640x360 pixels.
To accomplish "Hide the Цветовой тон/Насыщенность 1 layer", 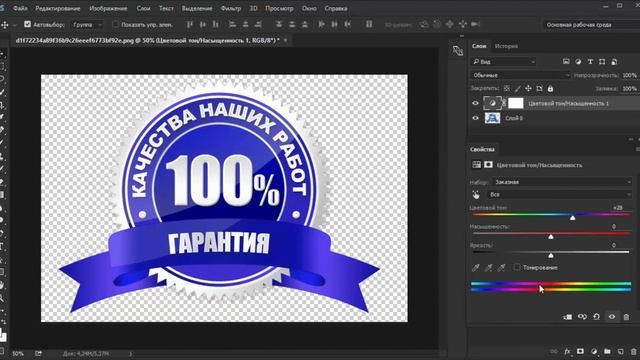I will [x=475, y=103].
